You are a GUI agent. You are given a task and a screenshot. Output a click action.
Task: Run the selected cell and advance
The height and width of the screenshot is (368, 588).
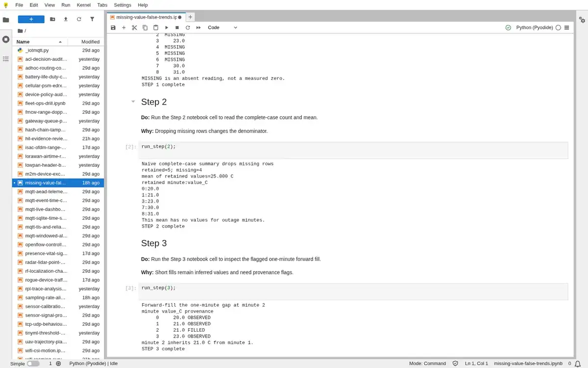(x=167, y=27)
